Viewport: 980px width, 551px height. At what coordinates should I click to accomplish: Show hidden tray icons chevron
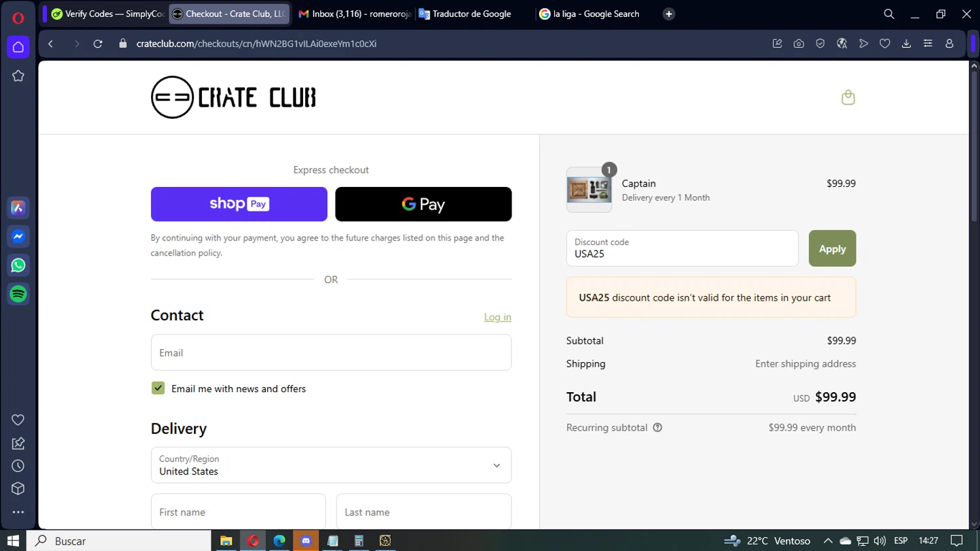(828, 541)
